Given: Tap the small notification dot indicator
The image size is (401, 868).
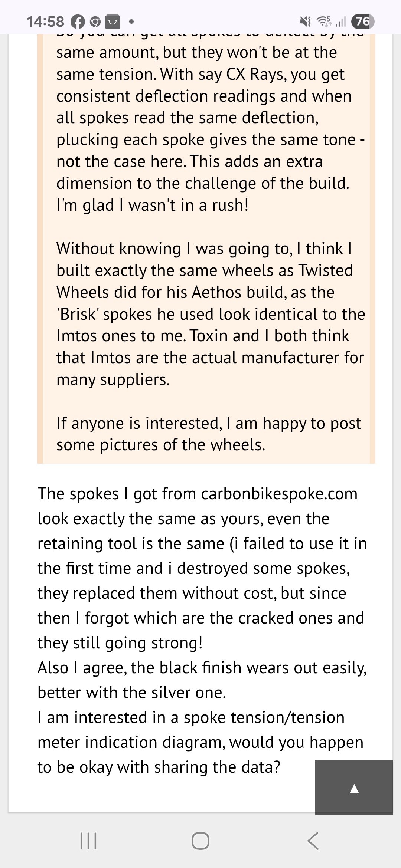Looking at the screenshot, I should [131, 22].
